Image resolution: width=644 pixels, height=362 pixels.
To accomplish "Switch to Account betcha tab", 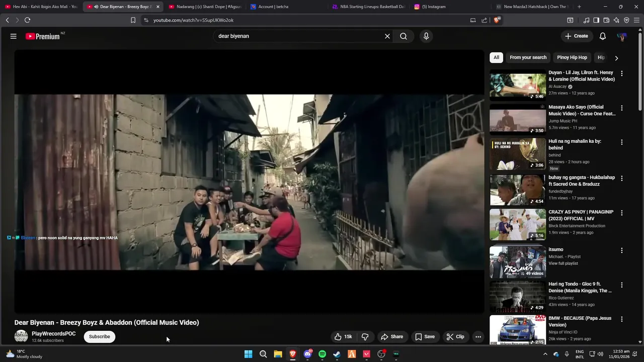I will point(287,7).
